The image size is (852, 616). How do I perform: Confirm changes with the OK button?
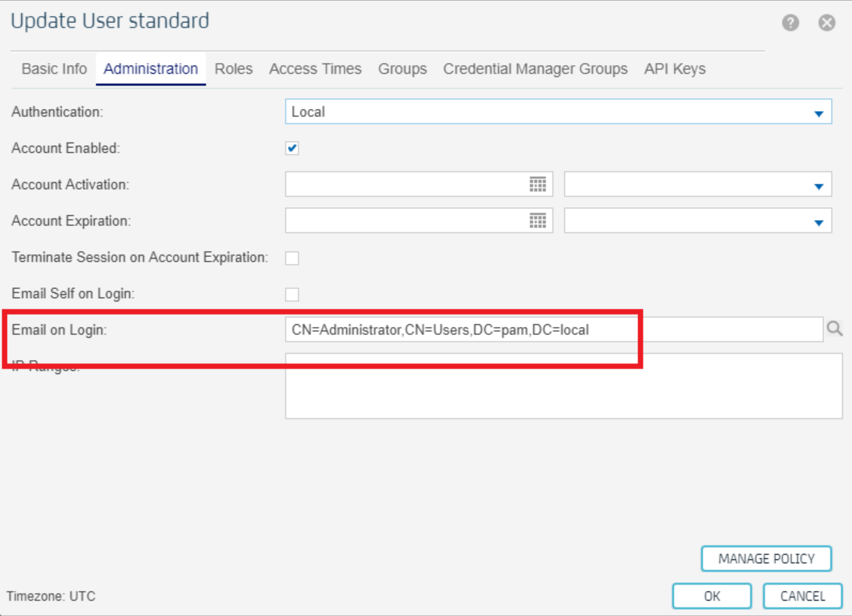point(711,596)
